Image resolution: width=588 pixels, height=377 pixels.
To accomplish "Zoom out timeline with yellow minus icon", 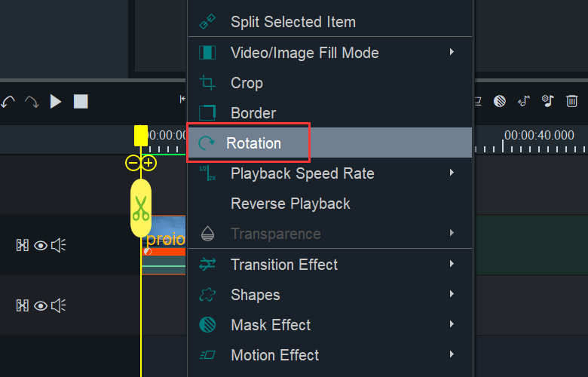I will (x=133, y=163).
